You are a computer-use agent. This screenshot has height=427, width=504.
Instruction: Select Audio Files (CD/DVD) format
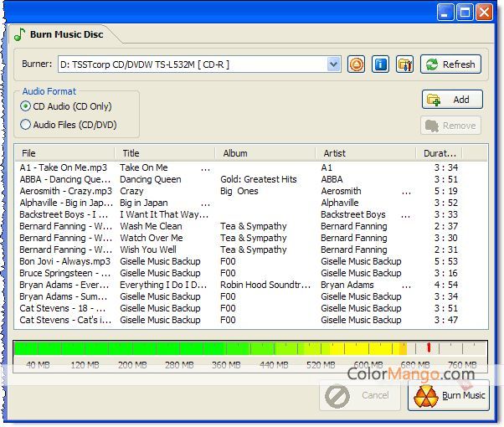pos(26,125)
